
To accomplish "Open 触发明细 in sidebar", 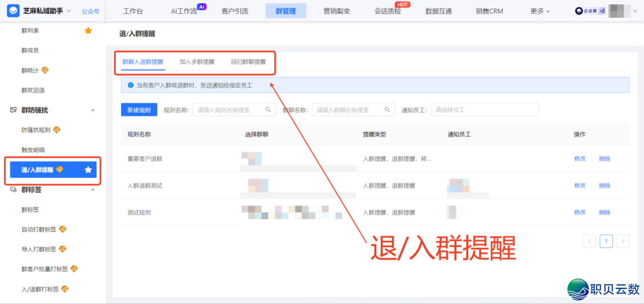I will (33, 150).
